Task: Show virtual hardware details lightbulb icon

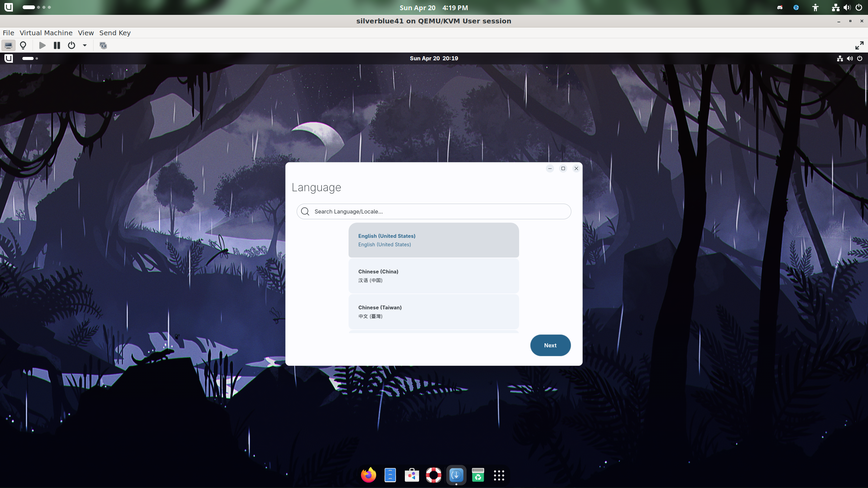Action: 23,45
